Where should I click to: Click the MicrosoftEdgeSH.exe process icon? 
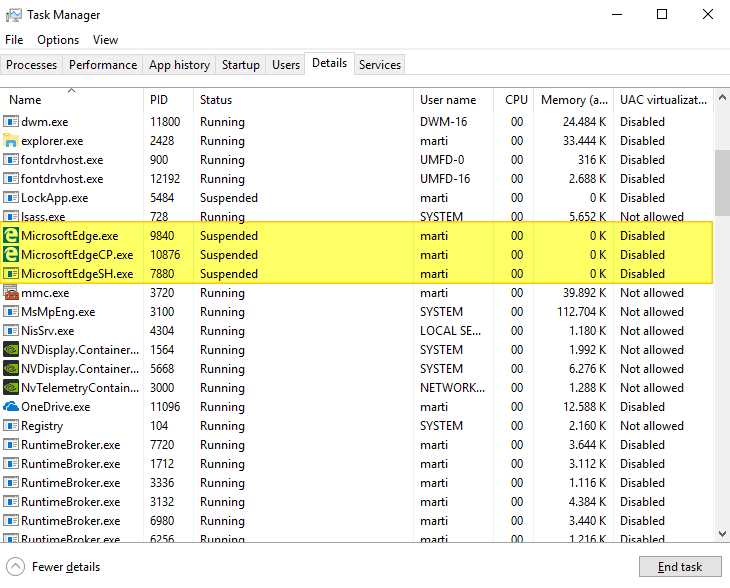(10, 274)
